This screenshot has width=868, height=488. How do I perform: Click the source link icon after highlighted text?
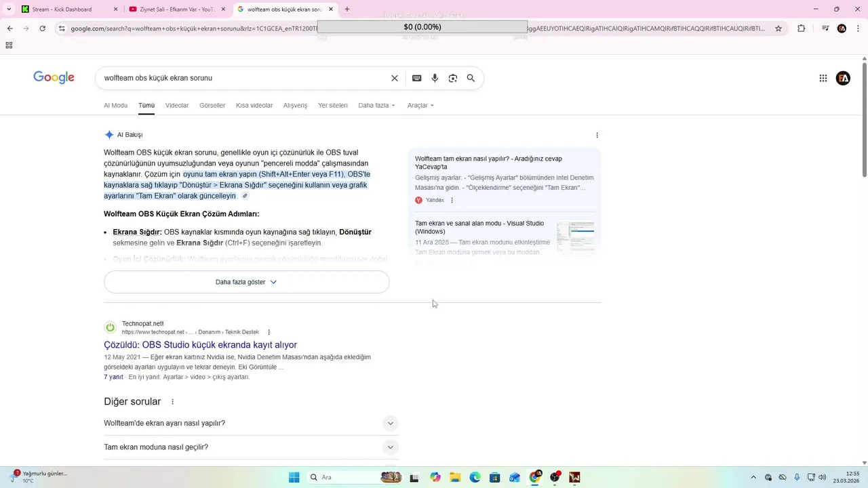pos(245,196)
